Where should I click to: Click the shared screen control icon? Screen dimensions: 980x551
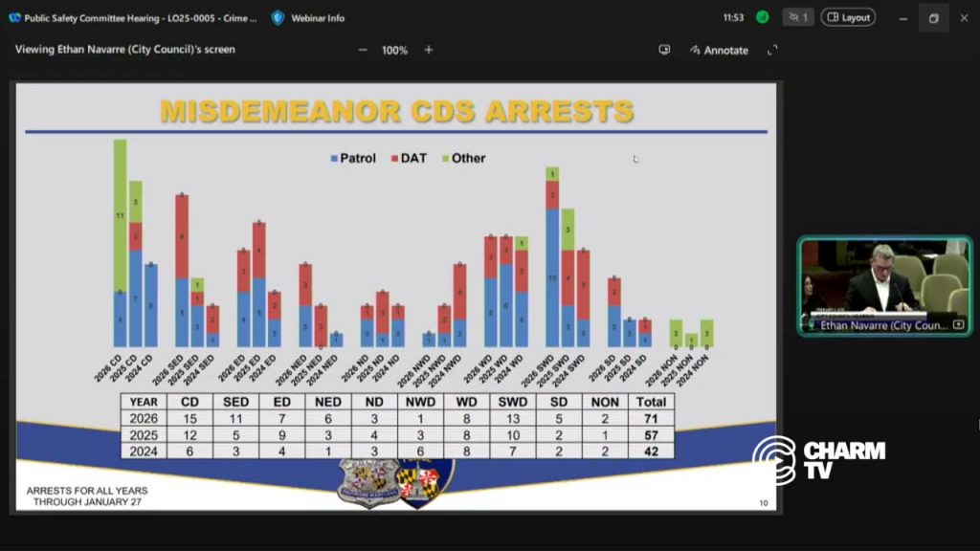click(664, 50)
